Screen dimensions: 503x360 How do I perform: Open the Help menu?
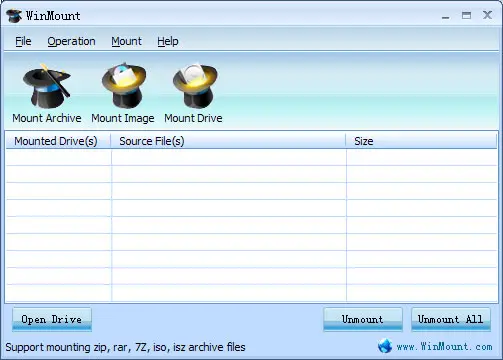(x=168, y=41)
